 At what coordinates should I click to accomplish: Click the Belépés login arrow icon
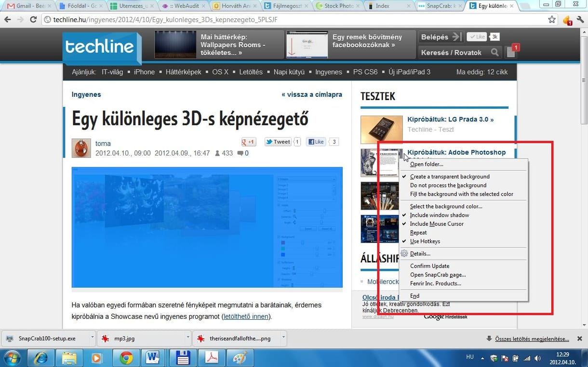457,37
